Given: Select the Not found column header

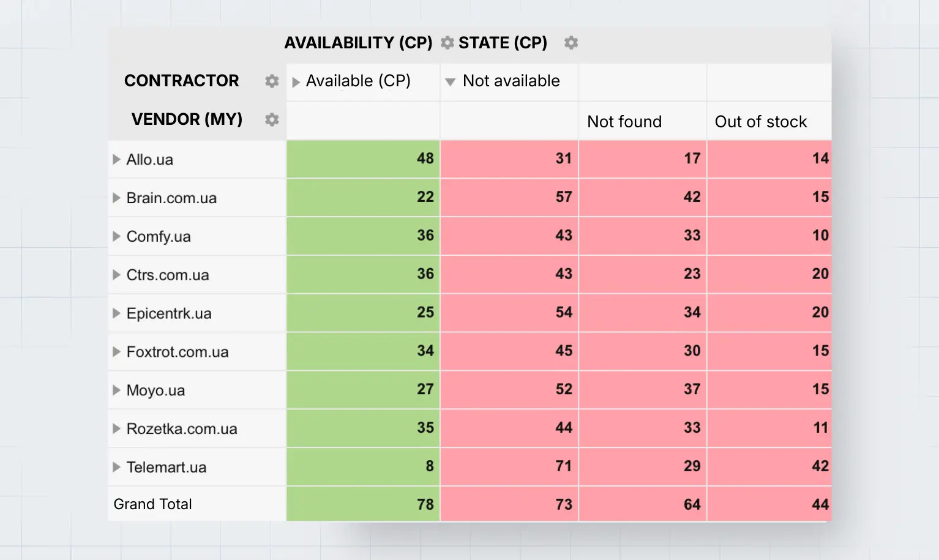Looking at the screenshot, I should 624,121.
